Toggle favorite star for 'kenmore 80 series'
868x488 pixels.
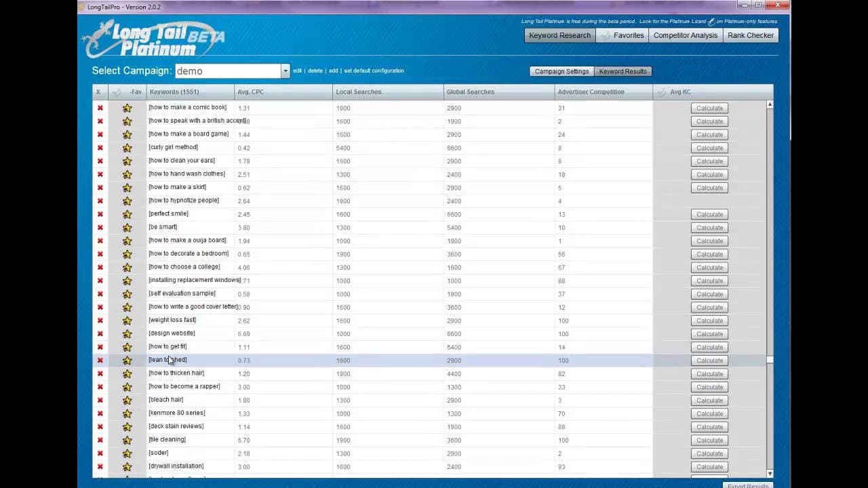(x=127, y=413)
